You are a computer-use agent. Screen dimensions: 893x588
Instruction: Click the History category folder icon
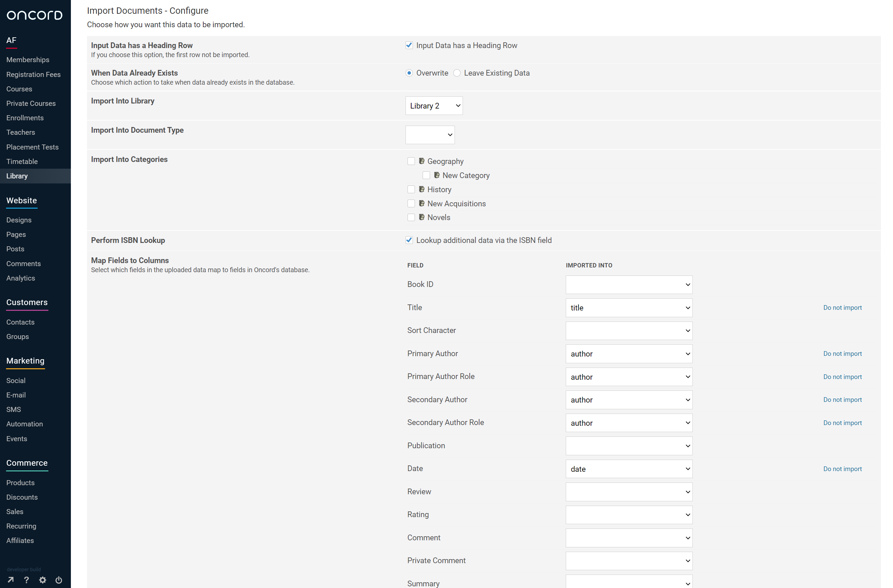pos(421,189)
